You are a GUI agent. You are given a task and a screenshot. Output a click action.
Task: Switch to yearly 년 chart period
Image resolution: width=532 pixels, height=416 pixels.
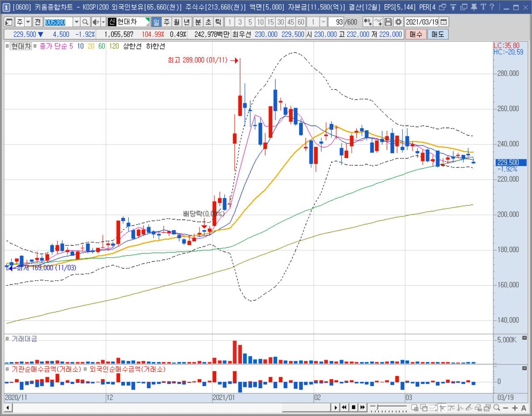click(x=186, y=22)
